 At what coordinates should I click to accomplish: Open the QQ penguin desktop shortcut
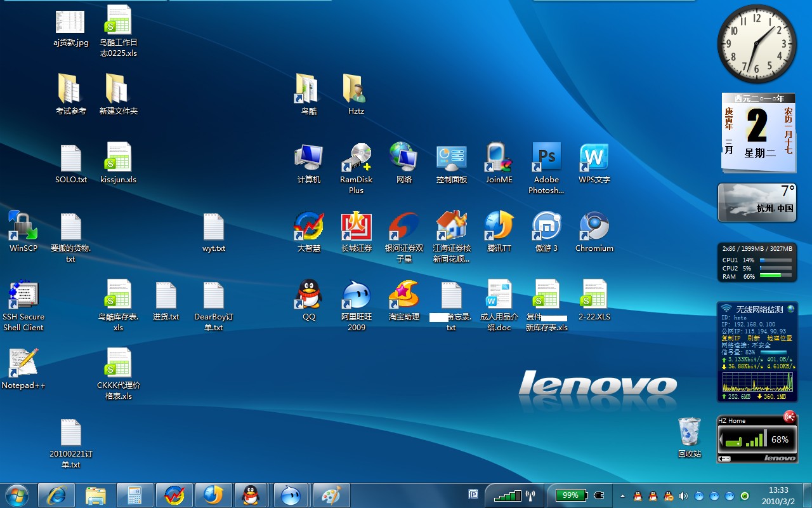[309, 295]
